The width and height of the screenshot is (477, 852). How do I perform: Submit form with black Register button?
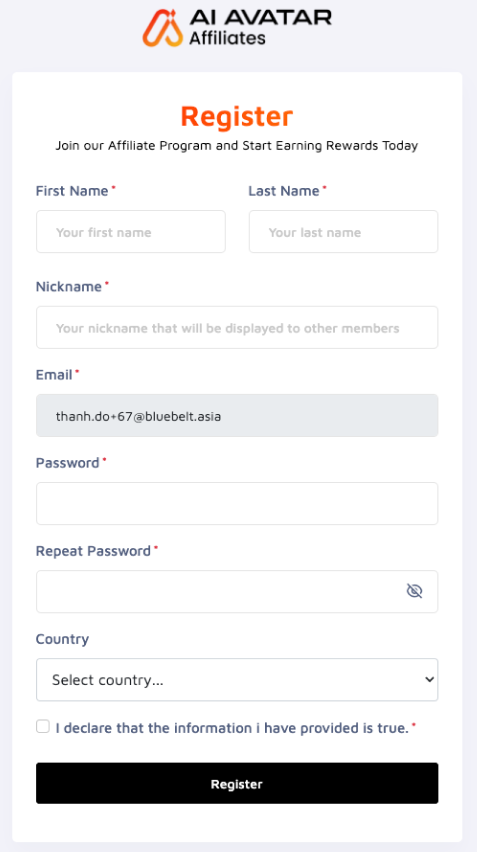tap(237, 783)
